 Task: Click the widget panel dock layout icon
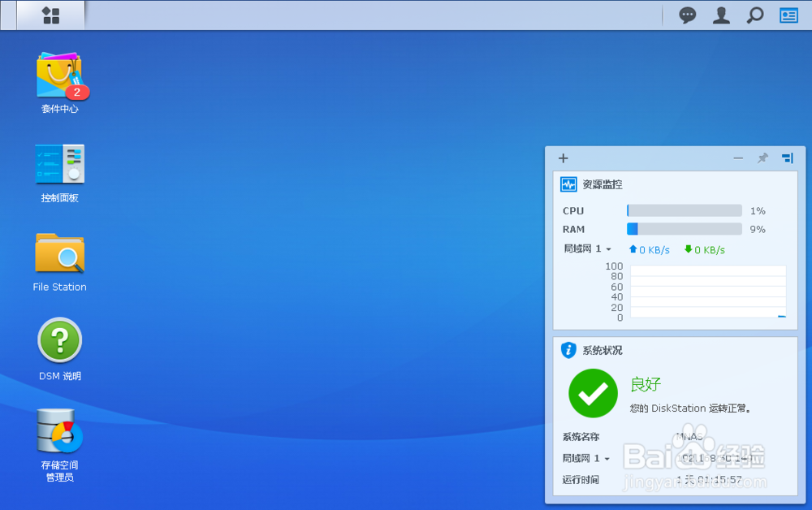(788, 158)
